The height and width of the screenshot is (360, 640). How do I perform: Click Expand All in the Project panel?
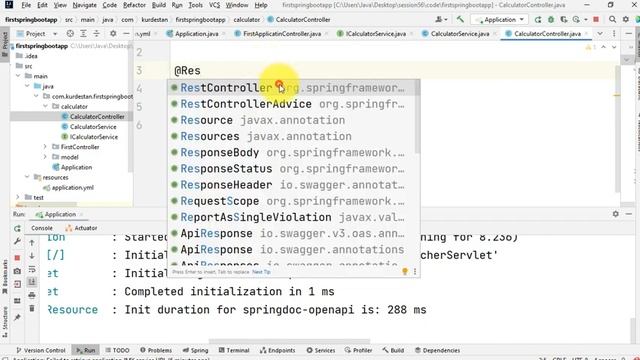(x=83, y=33)
